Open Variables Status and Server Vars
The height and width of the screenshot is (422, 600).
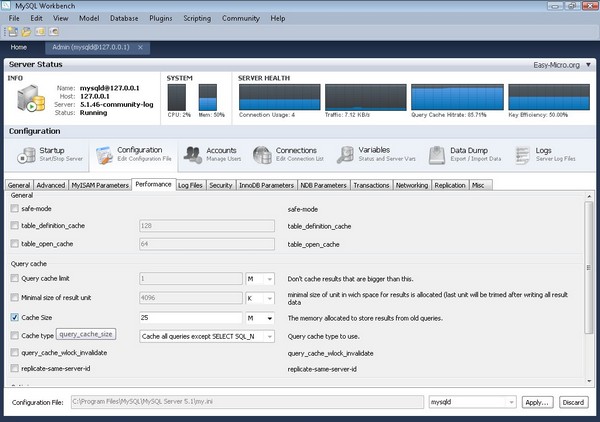click(x=377, y=155)
